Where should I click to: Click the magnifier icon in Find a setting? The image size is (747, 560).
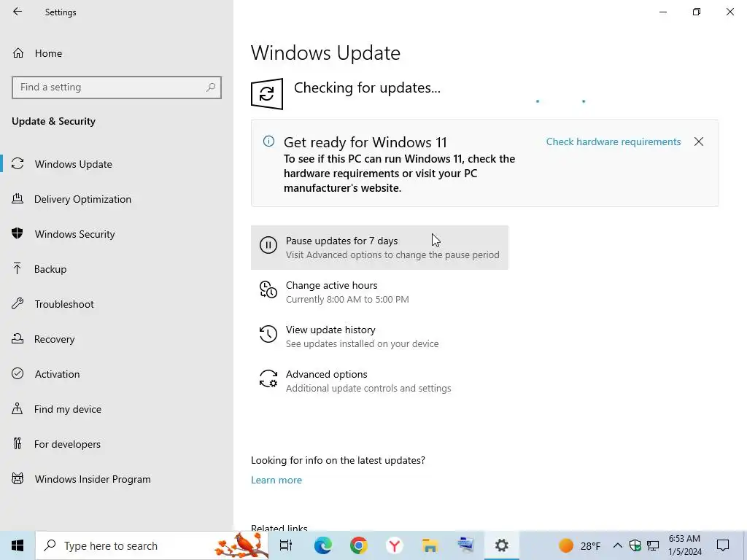pos(211,87)
